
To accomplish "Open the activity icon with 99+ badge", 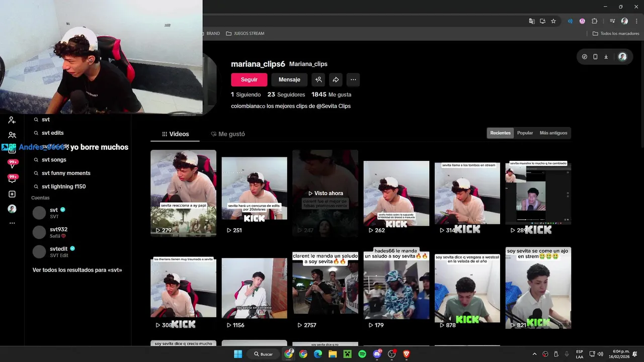I will pos(13,163).
